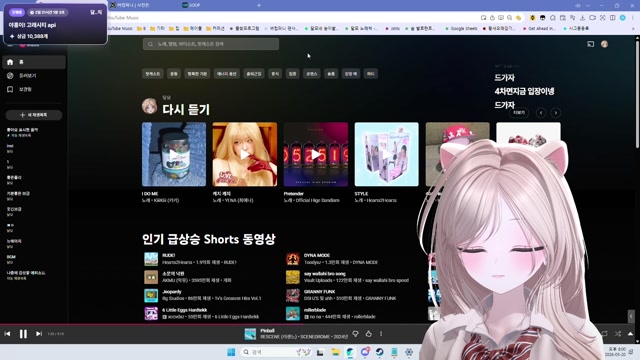Select the 파티 filter chip

click(x=371, y=74)
